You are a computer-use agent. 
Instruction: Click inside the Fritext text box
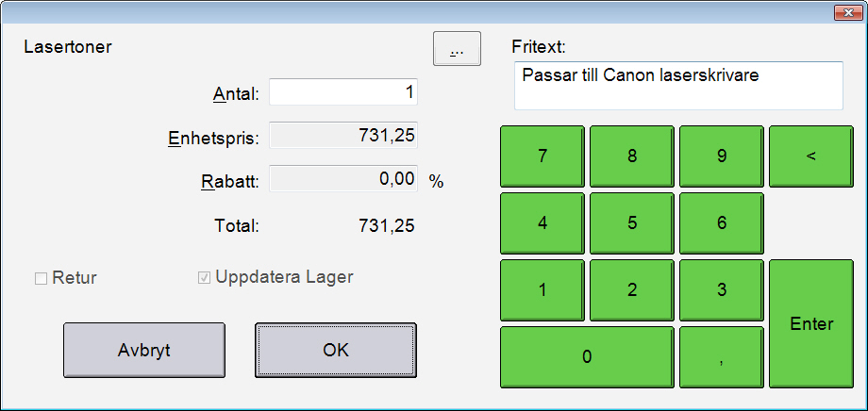click(x=677, y=86)
